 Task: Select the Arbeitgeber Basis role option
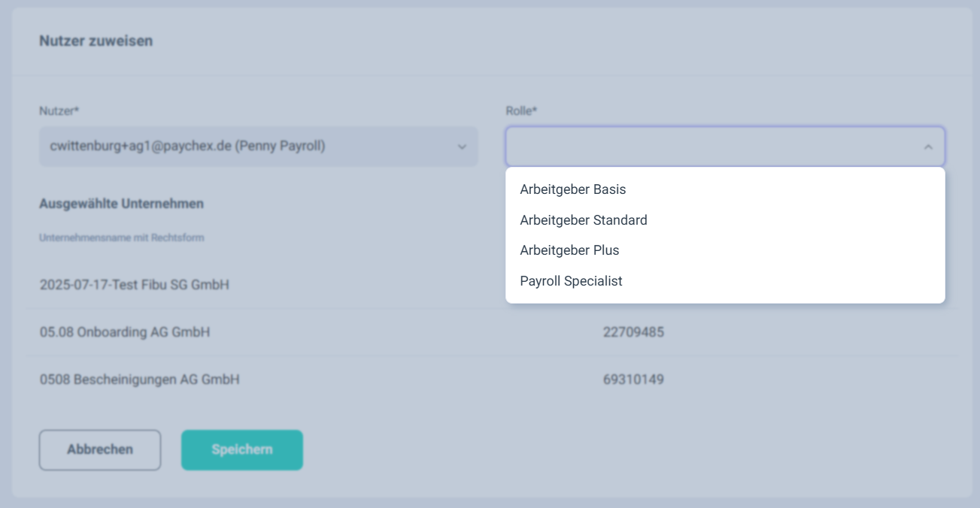(573, 189)
